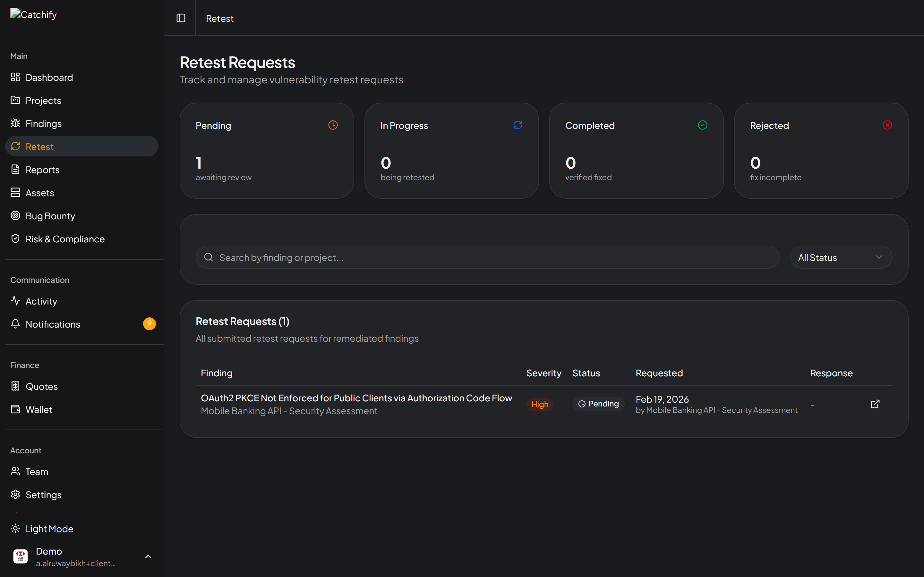Select Projects in the sidebar menu
The image size is (924, 577).
click(43, 100)
